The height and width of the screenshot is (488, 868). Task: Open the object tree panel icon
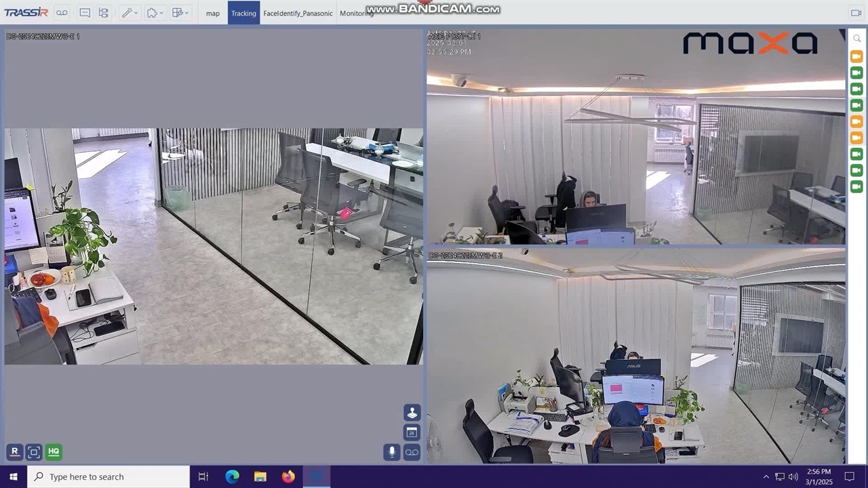pos(103,13)
